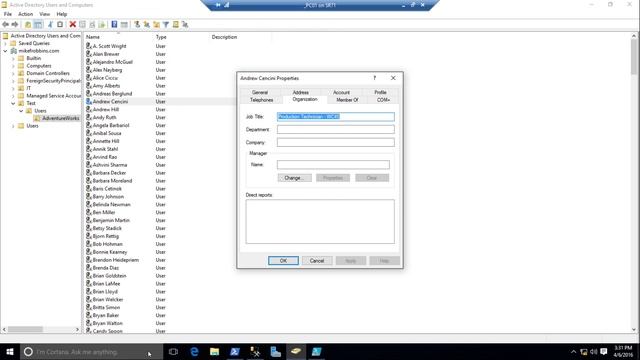The height and width of the screenshot is (360, 640).
Task: Toggle the Action Pane toolbar icon
Action: (124, 24)
